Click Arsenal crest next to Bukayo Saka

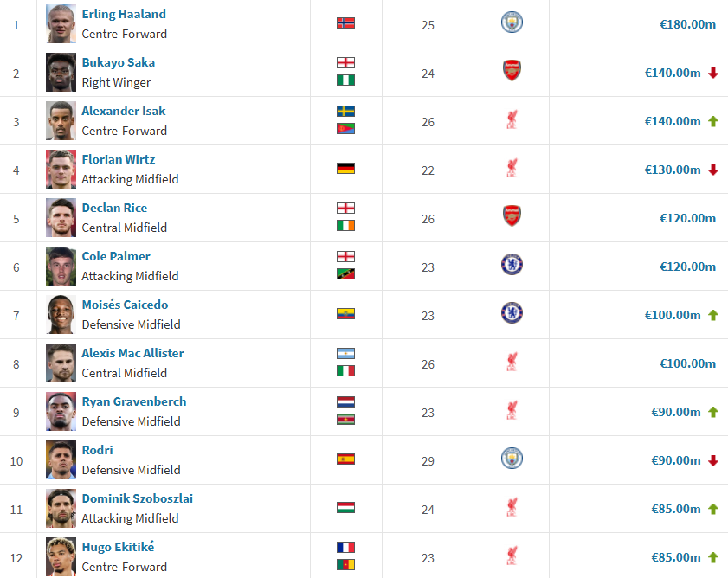(x=512, y=72)
